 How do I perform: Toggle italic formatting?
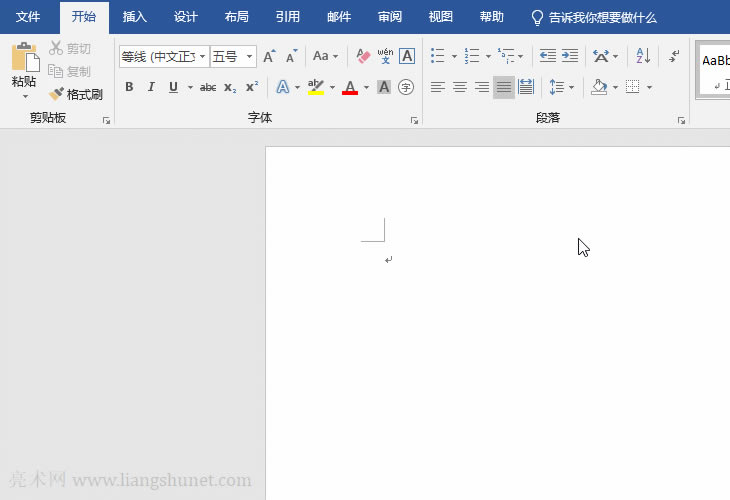[x=151, y=88]
